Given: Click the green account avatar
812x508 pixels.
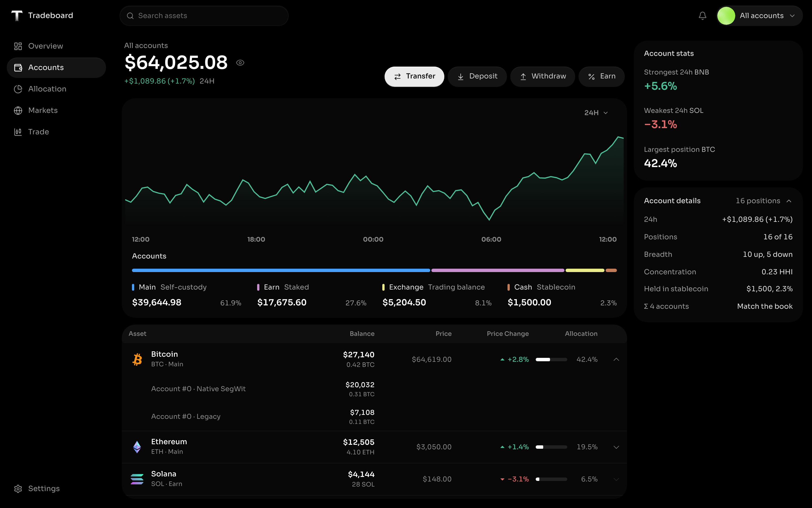Looking at the screenshot, I should (x=726, y=16).
